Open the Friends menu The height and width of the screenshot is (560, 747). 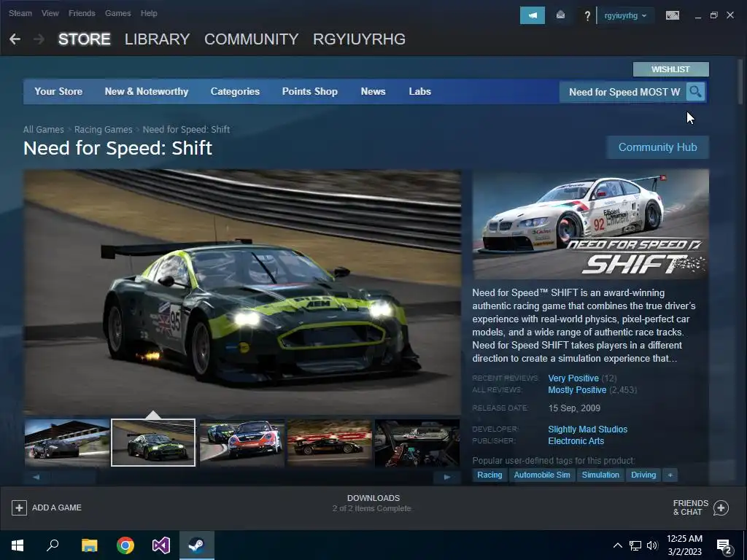82,13
